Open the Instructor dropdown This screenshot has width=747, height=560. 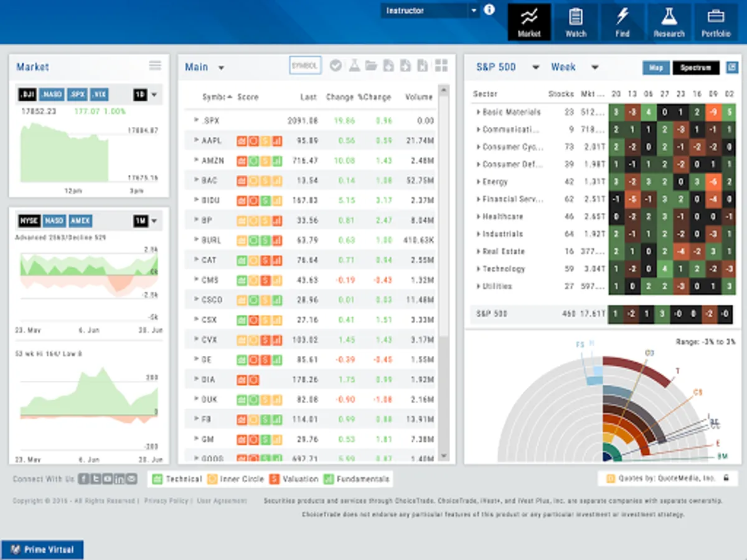coord(430,11)
